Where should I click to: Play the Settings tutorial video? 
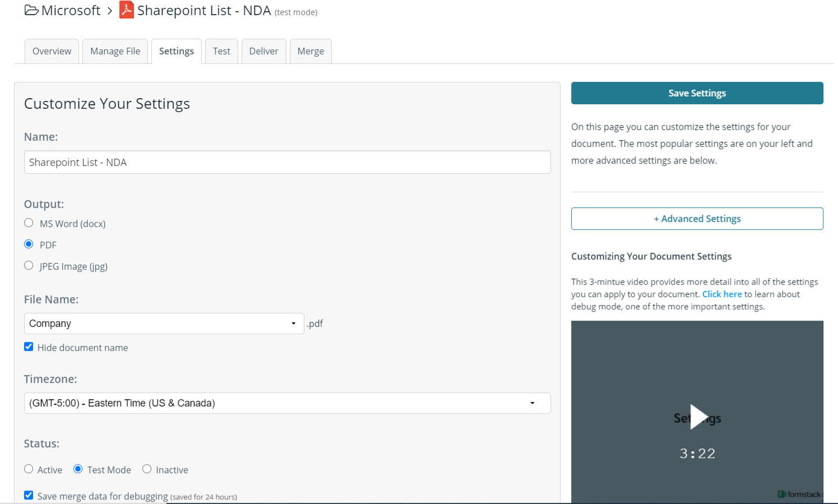[x=697, y=417]
